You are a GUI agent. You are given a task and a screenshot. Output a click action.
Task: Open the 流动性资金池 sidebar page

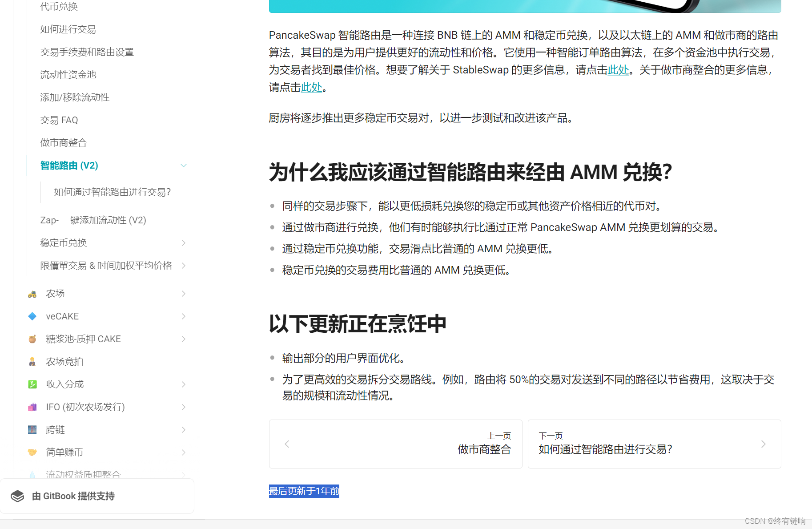coord(68,75)
